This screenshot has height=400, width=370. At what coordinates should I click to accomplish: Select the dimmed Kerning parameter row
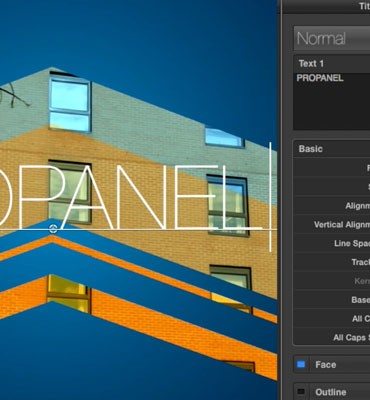332,281
